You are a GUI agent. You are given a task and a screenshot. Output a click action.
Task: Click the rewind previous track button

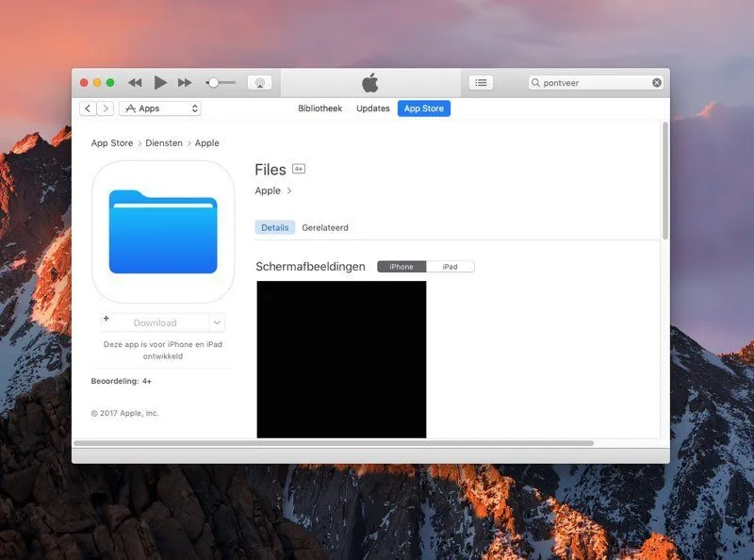[135, 83]
